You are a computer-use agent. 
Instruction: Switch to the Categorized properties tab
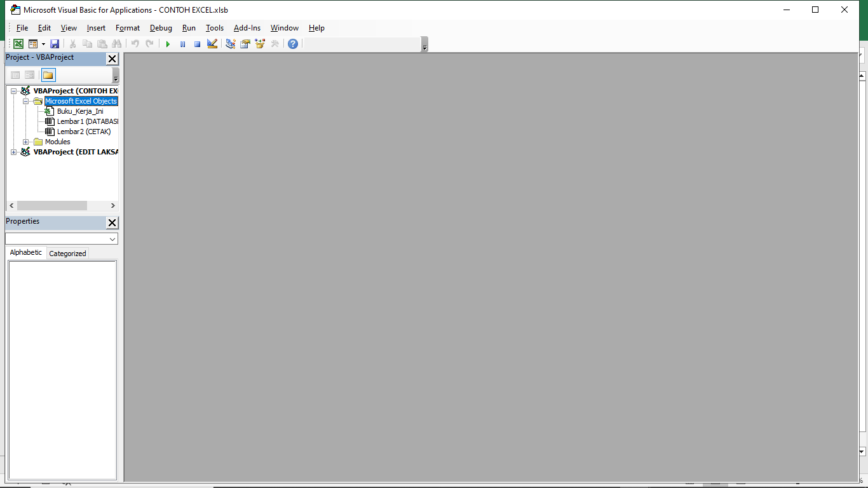coord(67,254)
